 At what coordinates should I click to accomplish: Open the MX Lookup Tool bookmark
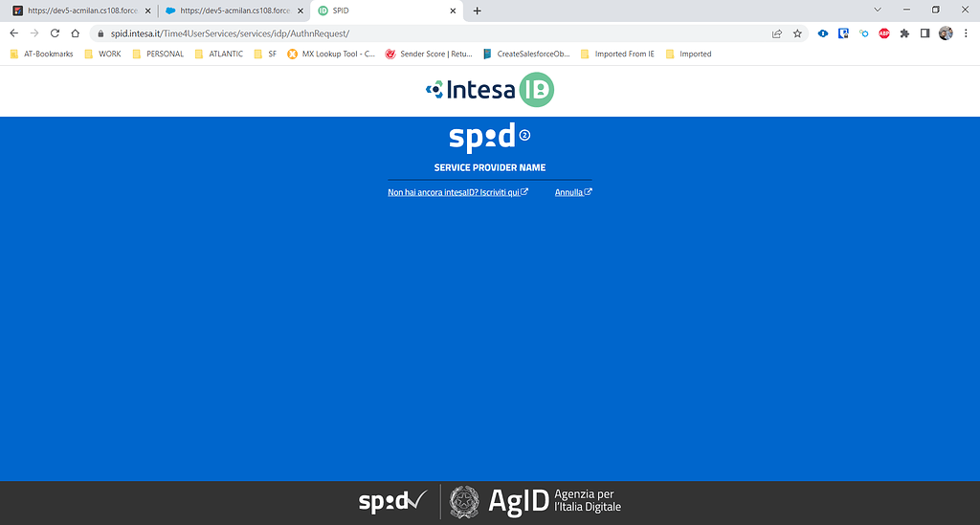pos(331,55)
